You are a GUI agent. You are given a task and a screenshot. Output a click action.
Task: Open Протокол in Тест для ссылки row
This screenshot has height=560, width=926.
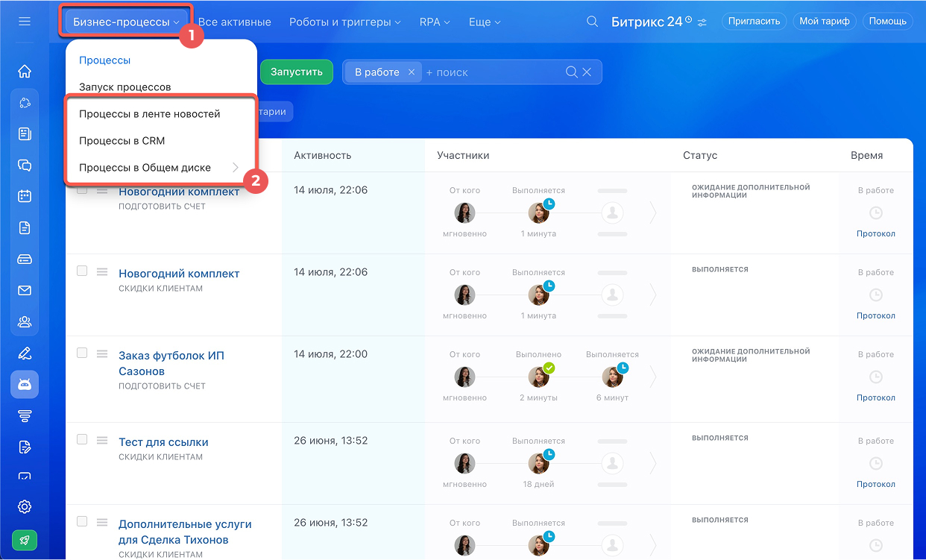[876, 484]
